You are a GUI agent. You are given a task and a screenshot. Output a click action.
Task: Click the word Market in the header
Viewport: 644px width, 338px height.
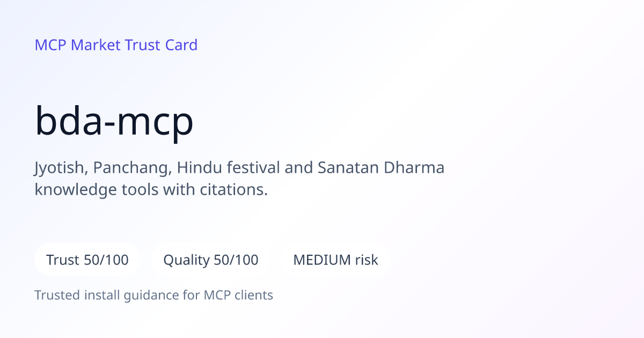96,45
